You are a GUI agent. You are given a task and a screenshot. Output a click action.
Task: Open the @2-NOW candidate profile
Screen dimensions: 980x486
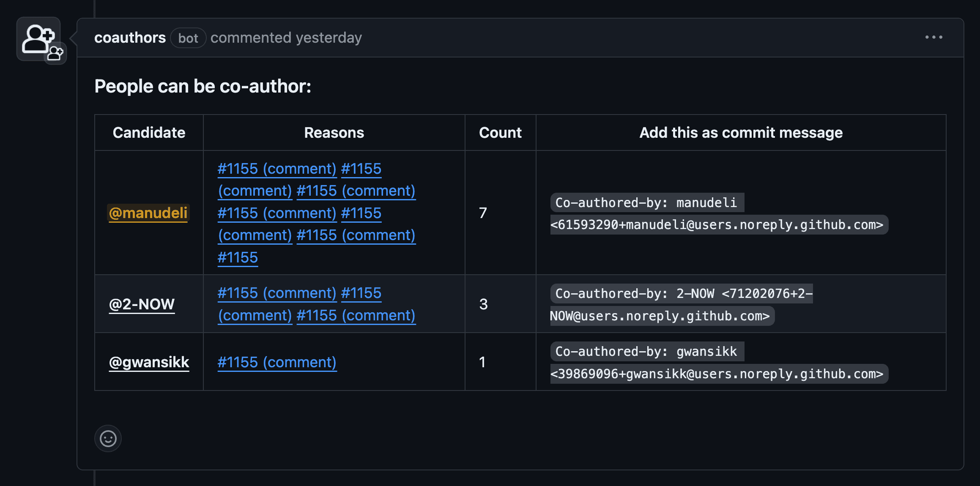[142, 304]
